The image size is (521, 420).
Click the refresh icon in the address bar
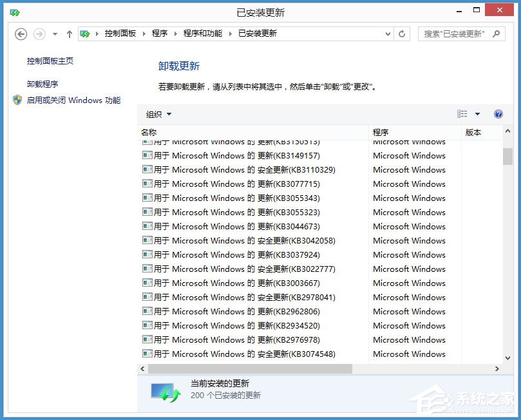pos(402,33)
